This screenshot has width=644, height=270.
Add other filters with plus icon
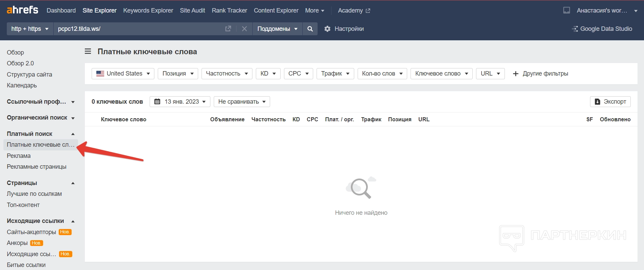(540, 74)
